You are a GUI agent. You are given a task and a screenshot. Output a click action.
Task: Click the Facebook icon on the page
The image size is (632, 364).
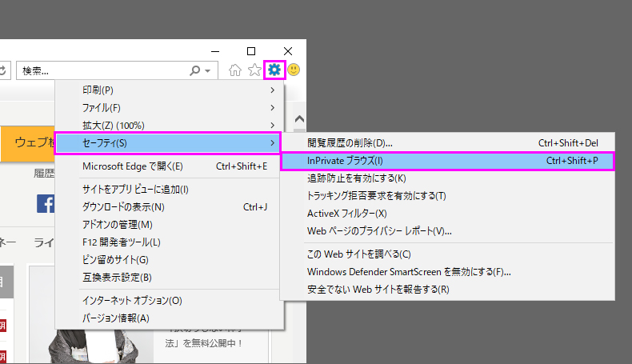(46, 203)
